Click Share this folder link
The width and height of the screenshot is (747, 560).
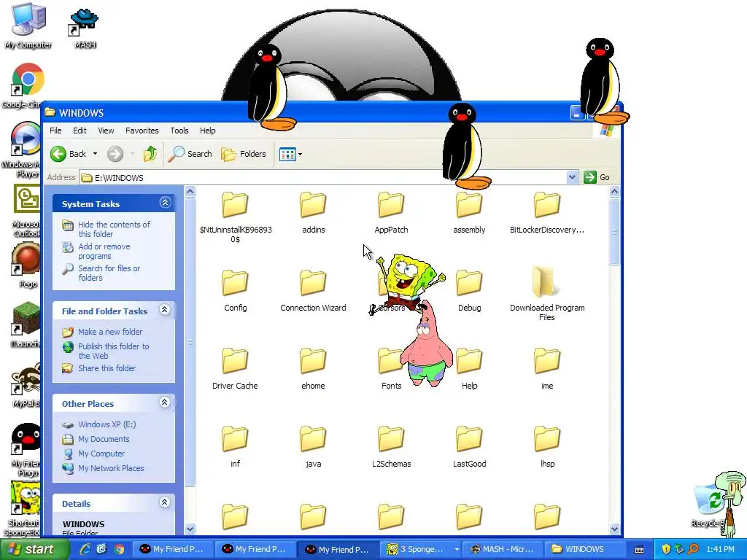[x=107, y=368]
